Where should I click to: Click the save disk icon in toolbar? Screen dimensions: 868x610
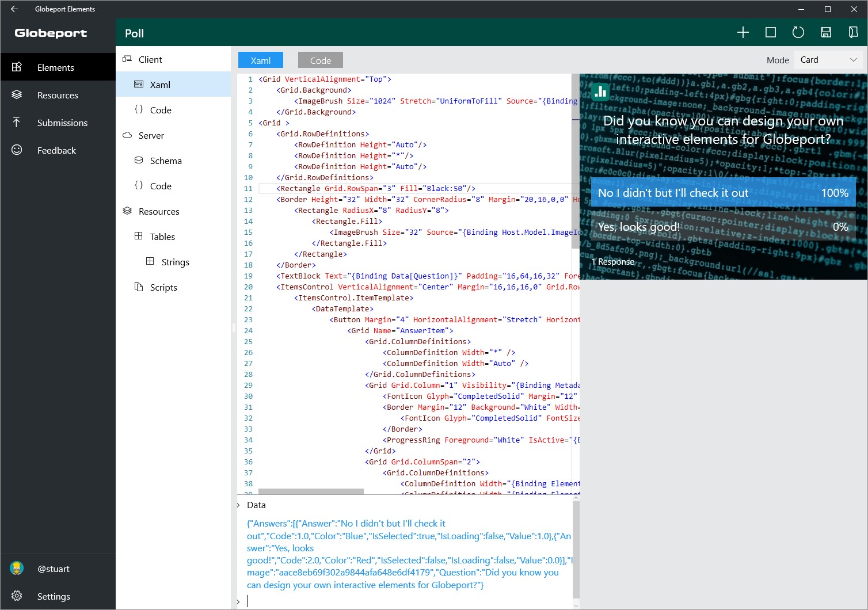point(825,33)
